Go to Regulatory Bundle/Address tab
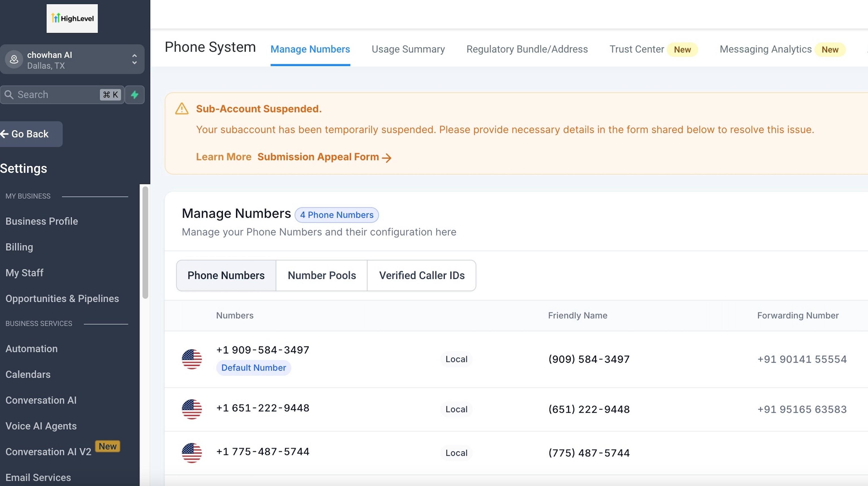Screen dimensions: 868x486 click(527, 49)
